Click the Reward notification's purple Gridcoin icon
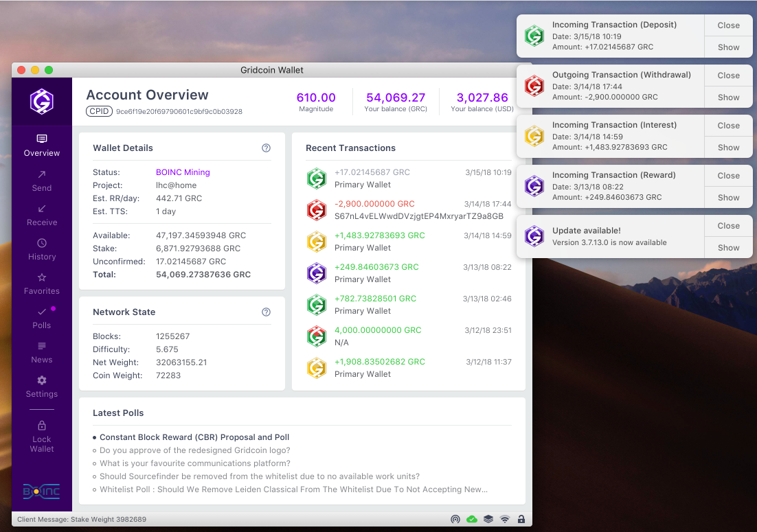This screenshot has width=757, height=532. pyautogui.click(x=534, y=186)
